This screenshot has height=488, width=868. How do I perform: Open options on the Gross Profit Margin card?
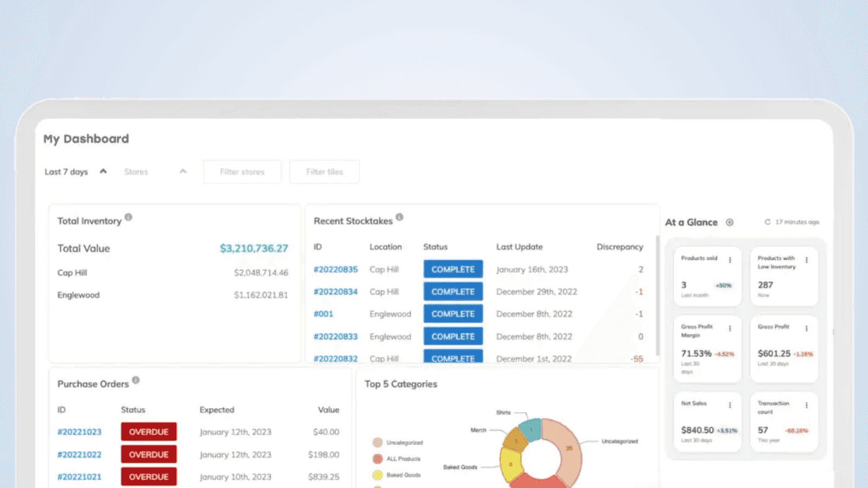coord(731,329)
